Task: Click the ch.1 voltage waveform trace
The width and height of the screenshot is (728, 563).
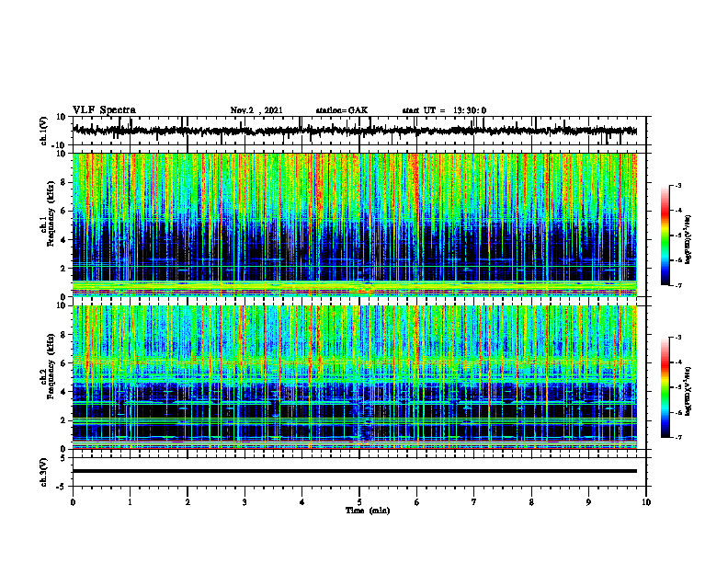Action: point(355,131)
